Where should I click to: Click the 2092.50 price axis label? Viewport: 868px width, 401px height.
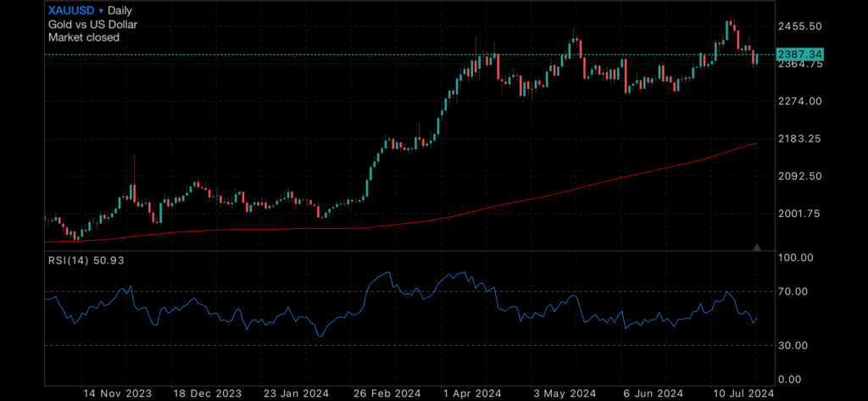[800, 176]
